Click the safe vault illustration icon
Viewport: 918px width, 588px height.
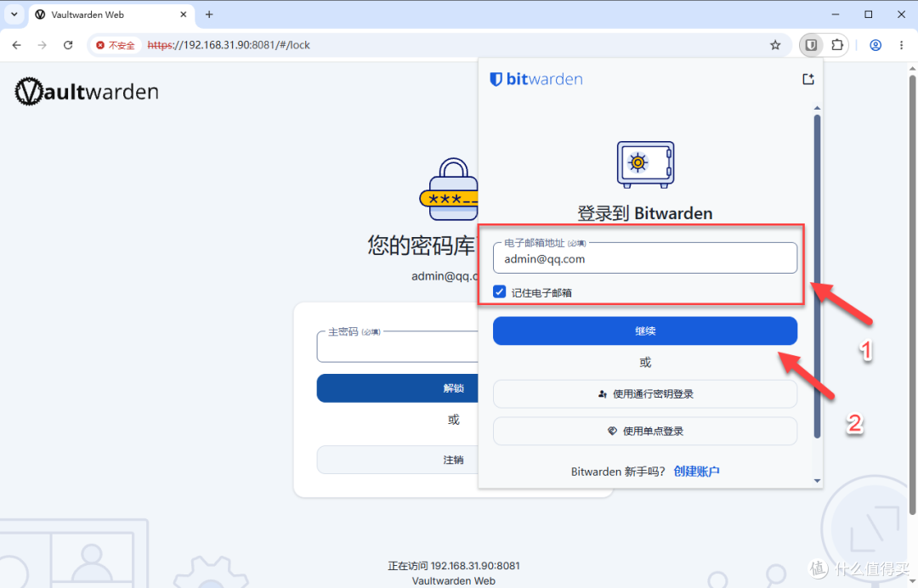coord(645,164)
